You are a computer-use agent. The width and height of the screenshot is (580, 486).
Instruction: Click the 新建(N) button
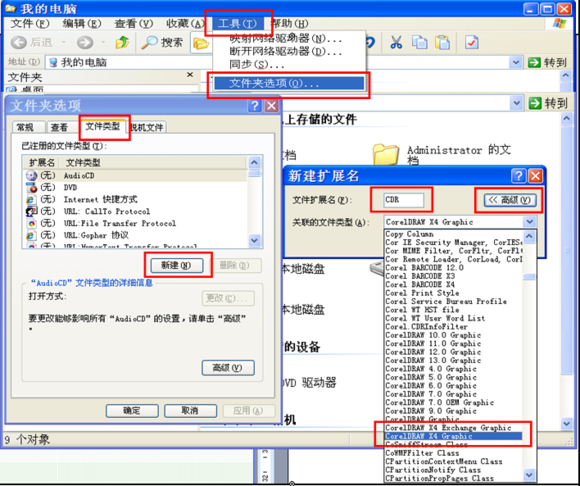click(176, 265)
